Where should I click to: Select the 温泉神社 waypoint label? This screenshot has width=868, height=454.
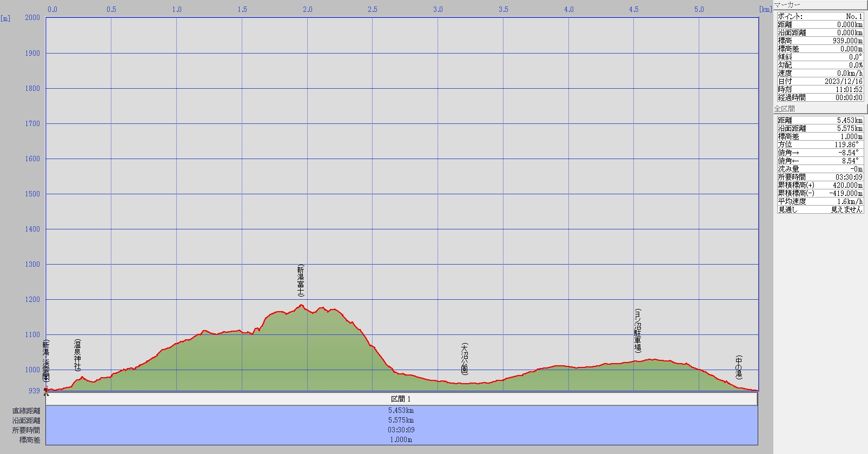pos(77,355)
